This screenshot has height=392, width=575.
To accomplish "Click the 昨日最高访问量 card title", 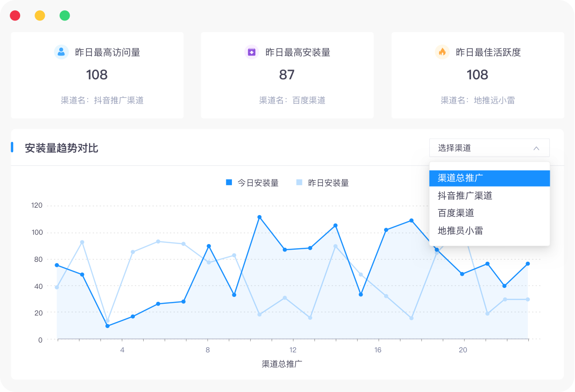I will pyautogui.click(x=108, y=52).
